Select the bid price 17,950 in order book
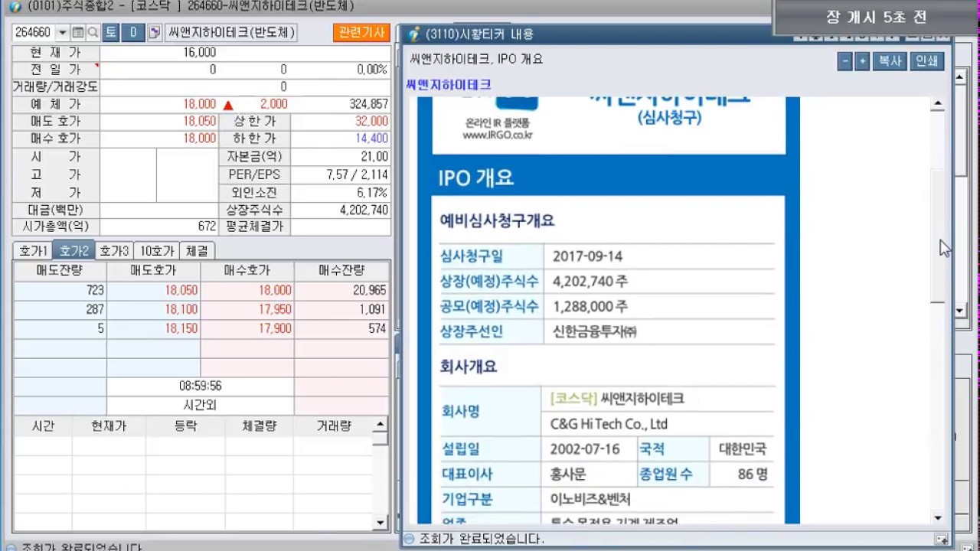Viewport: 980px width, 551px height. coord(274,309)
